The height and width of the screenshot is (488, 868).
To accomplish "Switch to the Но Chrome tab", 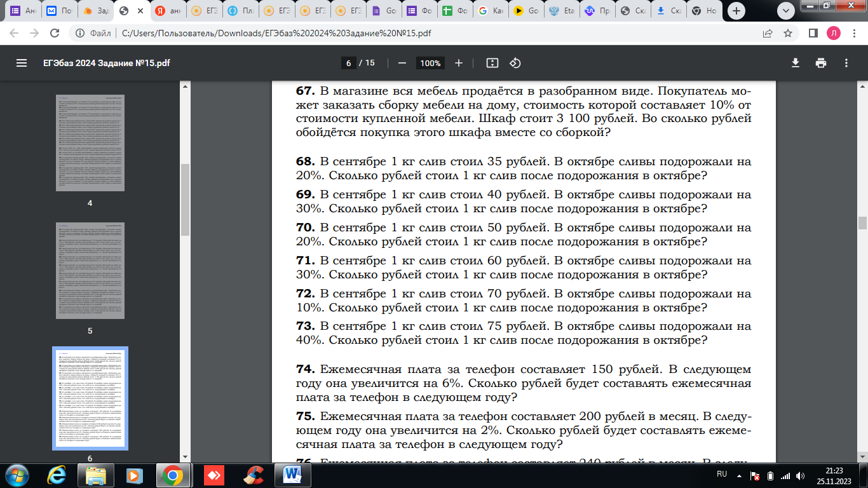I will 707,11.
